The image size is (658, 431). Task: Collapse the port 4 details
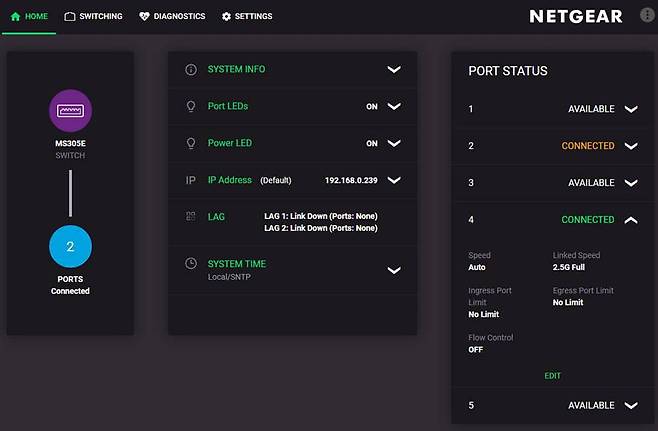tap(630, 220)
